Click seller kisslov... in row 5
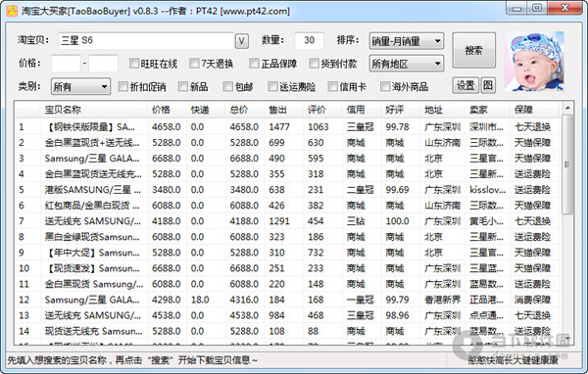 [x=487, y=190]
